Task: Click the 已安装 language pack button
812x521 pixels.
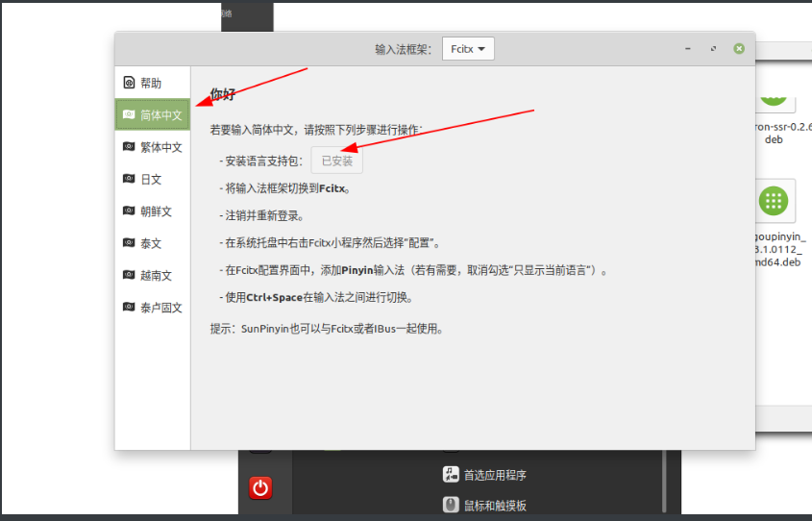Action: [x=336, y=161]
